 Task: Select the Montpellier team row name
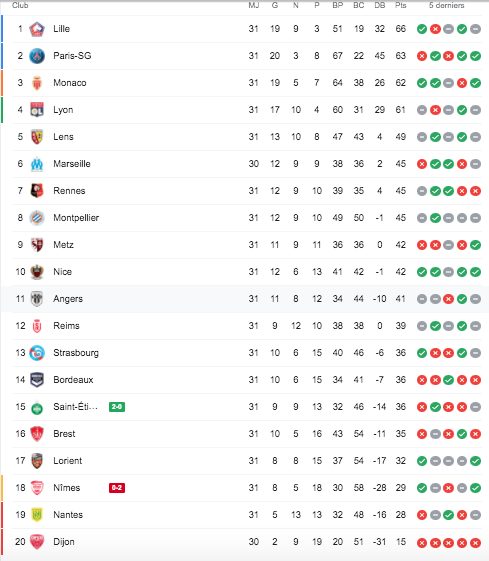pyautogui.click(x=76, y=218)
